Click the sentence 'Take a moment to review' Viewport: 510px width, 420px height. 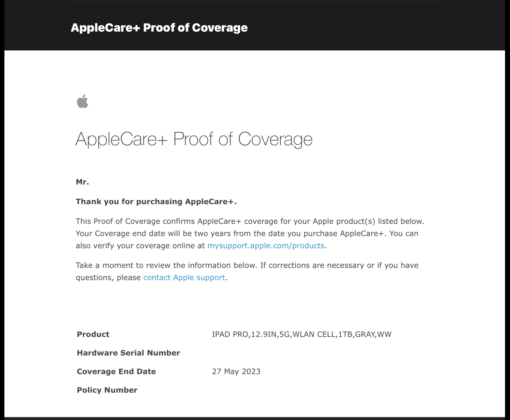coord(247,271)
